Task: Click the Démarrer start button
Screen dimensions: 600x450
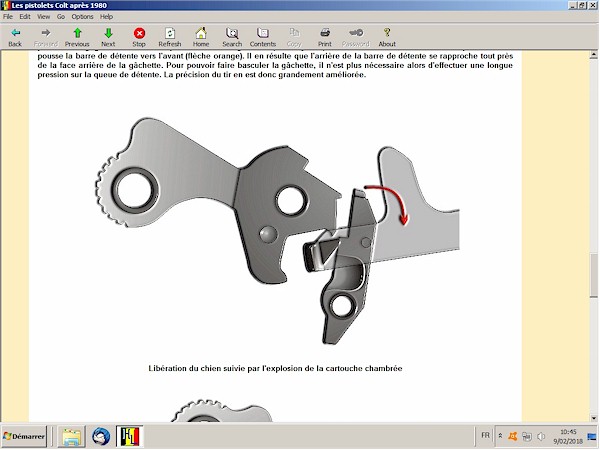Action: point(25,437)
